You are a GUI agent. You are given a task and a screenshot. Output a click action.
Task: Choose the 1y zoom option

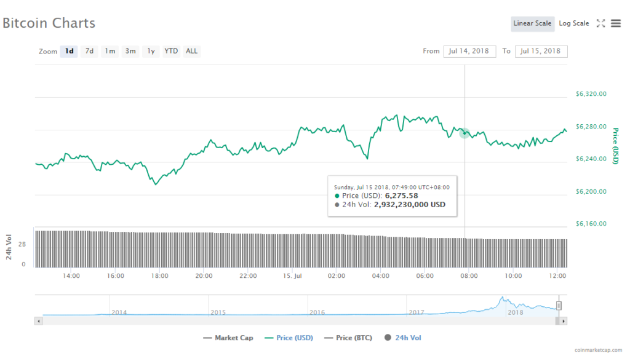click(x=151, y=51)
